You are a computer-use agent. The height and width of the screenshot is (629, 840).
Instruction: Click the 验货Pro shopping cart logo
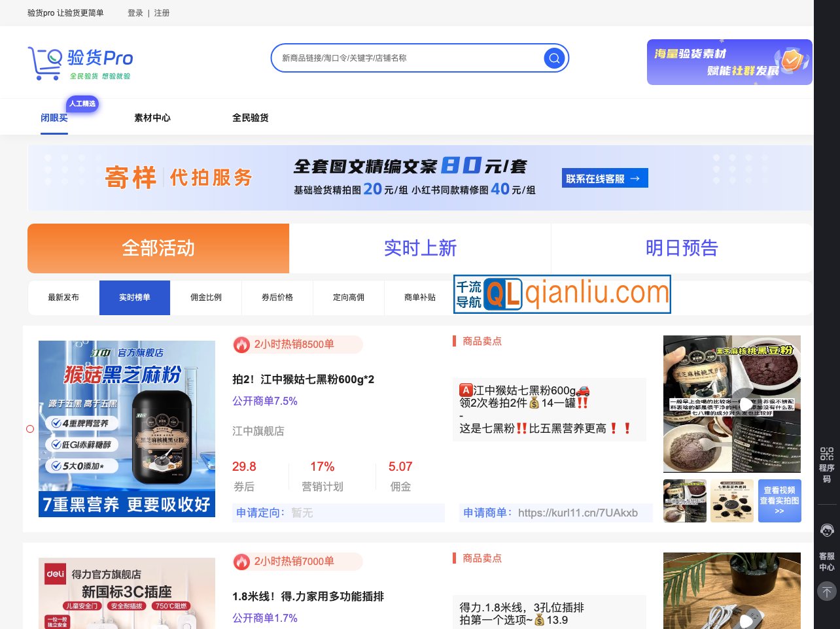point(46,61)
